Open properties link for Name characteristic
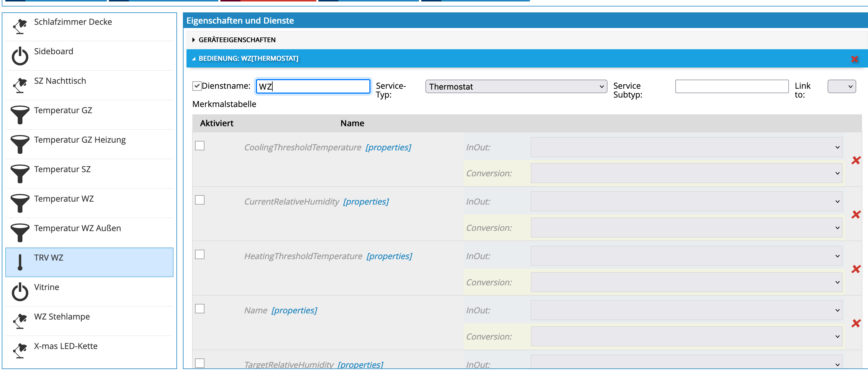 294,310
